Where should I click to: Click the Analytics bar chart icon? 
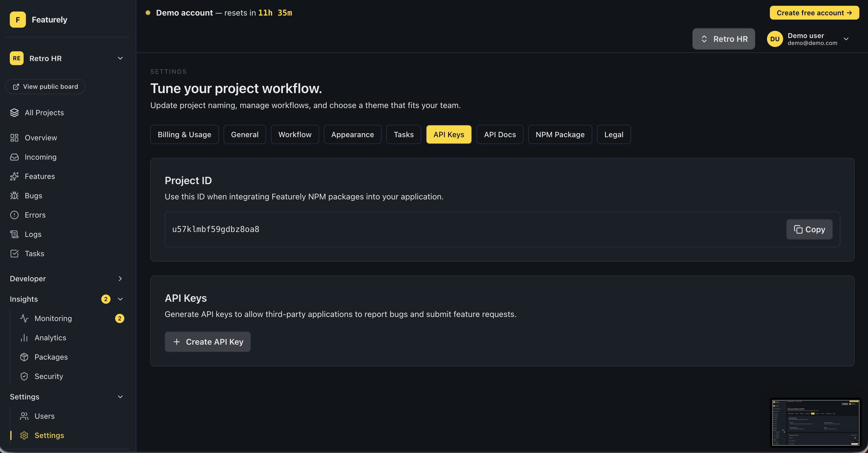(x=24, y=338)
